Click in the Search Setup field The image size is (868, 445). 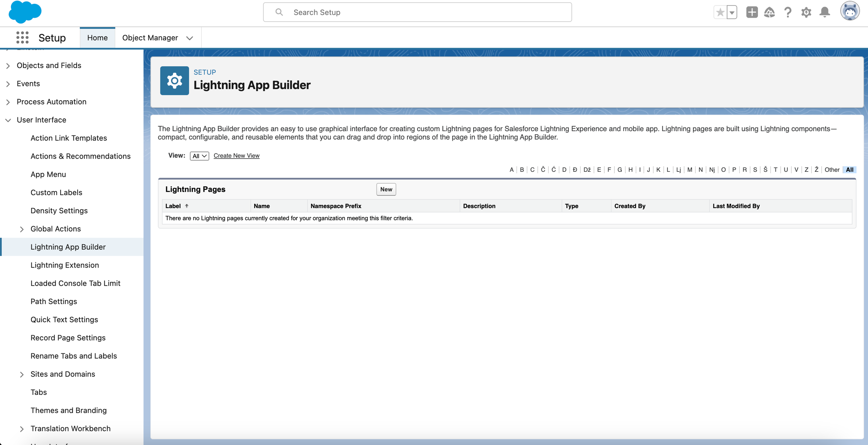(x=417, y=12)
